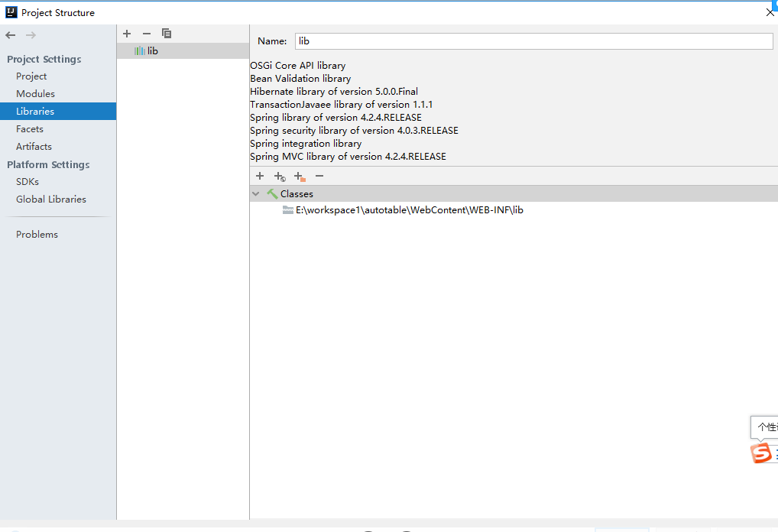Add classes root to the library
Screen dimensions: 778x532
click(x=260, y=176)
